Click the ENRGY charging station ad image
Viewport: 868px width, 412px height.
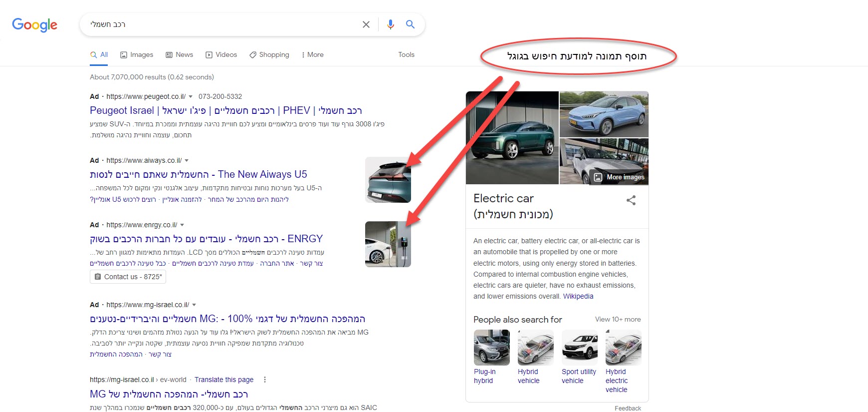pyautogui.click(x=388, y=244)
